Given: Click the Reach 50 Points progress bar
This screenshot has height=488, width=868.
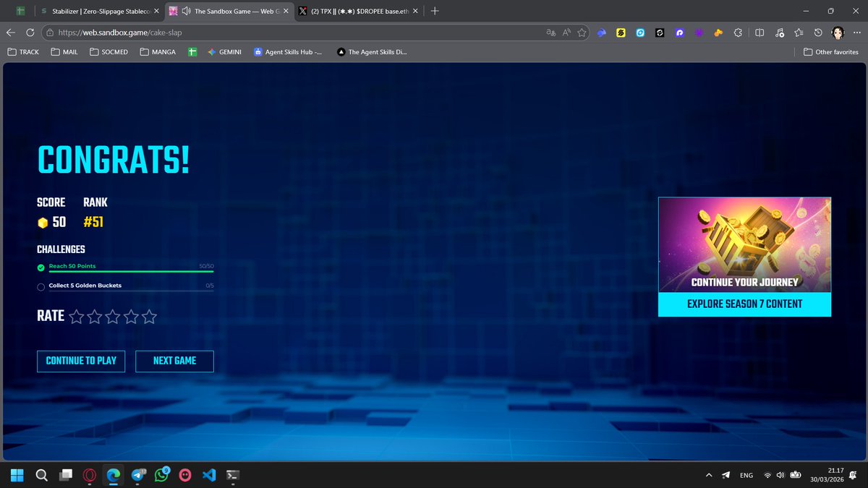Looking at the screenshot, I should [x=131, y=272].
